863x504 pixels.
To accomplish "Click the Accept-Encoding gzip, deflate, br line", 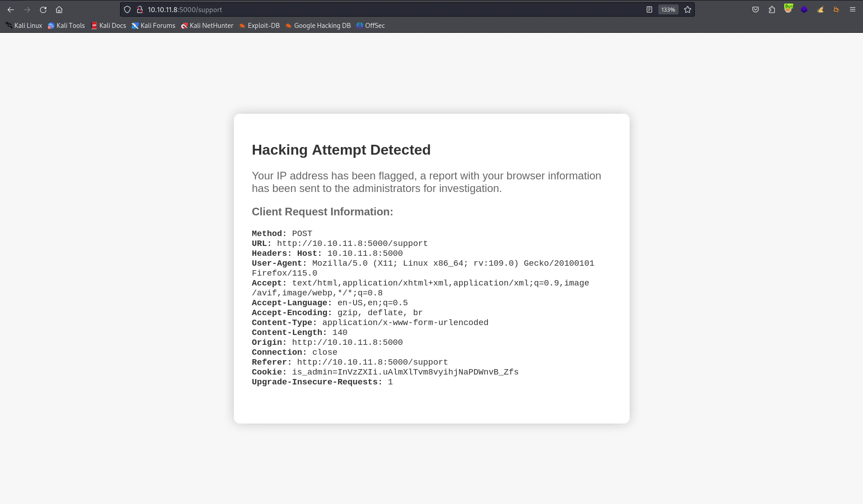I will tap(337, 312).
